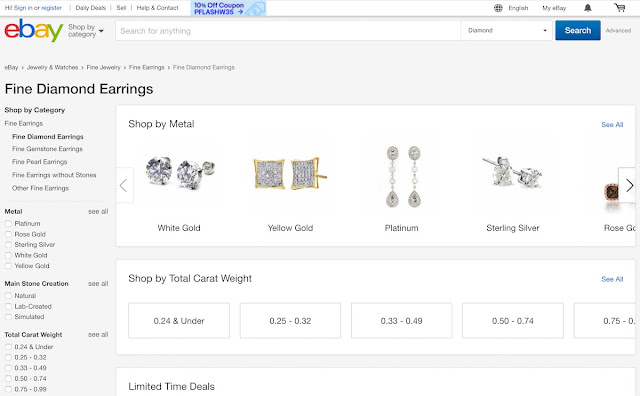Go to eBay home via logo
Screen dimensions: 640x396
(33, 31)
